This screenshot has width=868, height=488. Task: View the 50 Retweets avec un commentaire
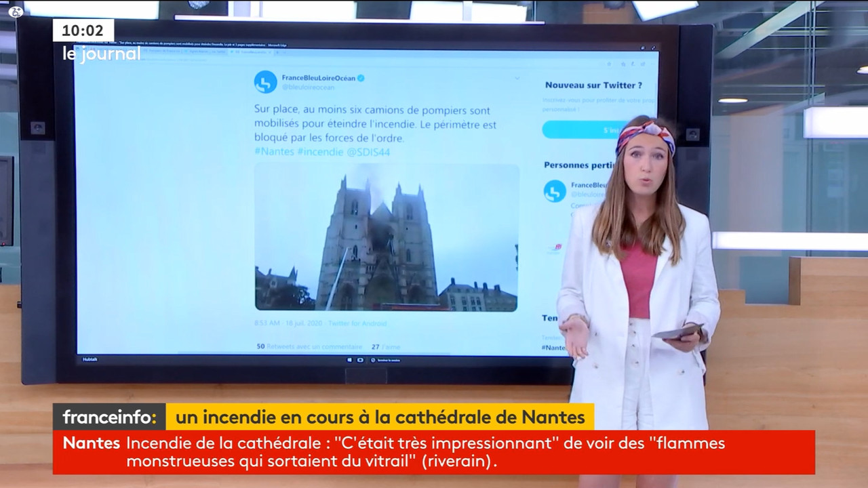pos(309,346)
